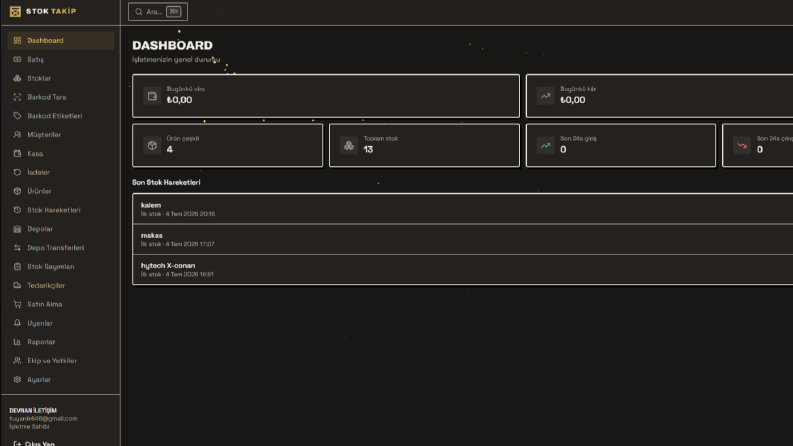The width and height of the screenshot is (793, 446).
Task: Open the kalem stock movement row
Action: coord(463,209)
